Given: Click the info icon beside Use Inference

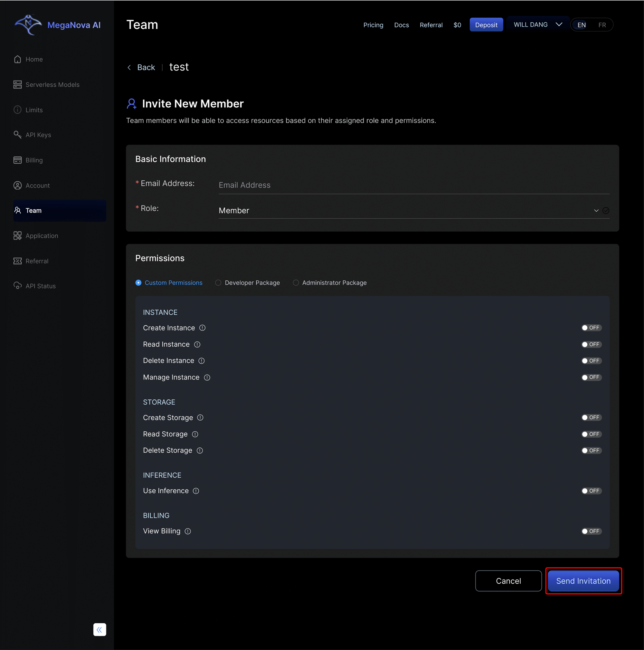Looking at the screenshot, I should coord(196,491).
